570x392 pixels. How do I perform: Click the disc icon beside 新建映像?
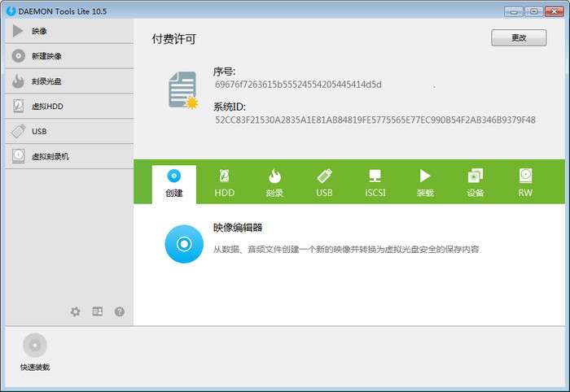tap(18, 56)
